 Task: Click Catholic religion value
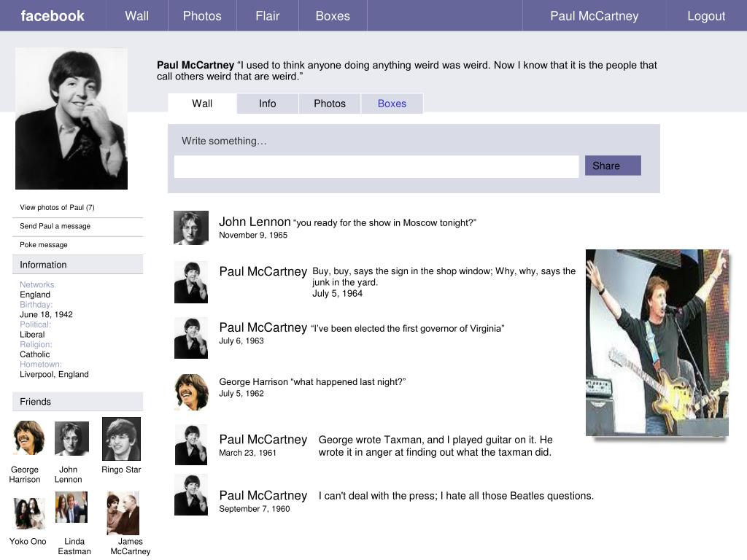point(35,355)
